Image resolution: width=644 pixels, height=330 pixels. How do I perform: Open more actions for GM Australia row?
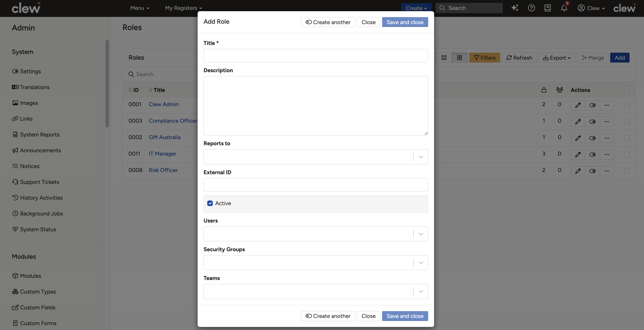pos(607,138)
